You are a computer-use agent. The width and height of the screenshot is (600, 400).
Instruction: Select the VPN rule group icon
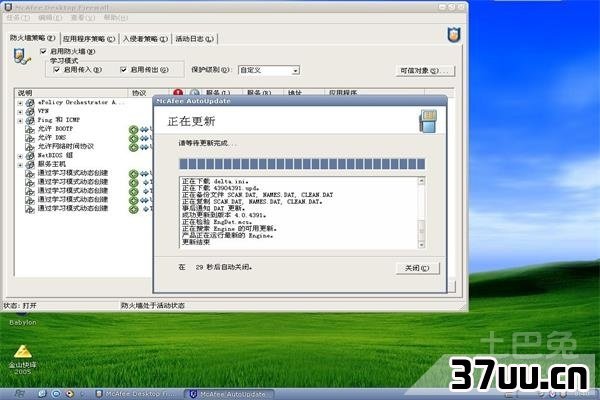point(30,111)
